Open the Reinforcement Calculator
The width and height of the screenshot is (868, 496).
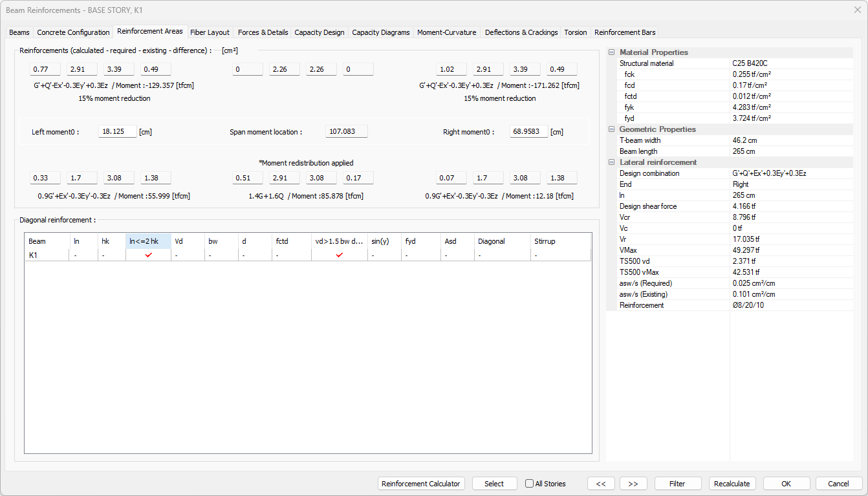click(421, 484)
